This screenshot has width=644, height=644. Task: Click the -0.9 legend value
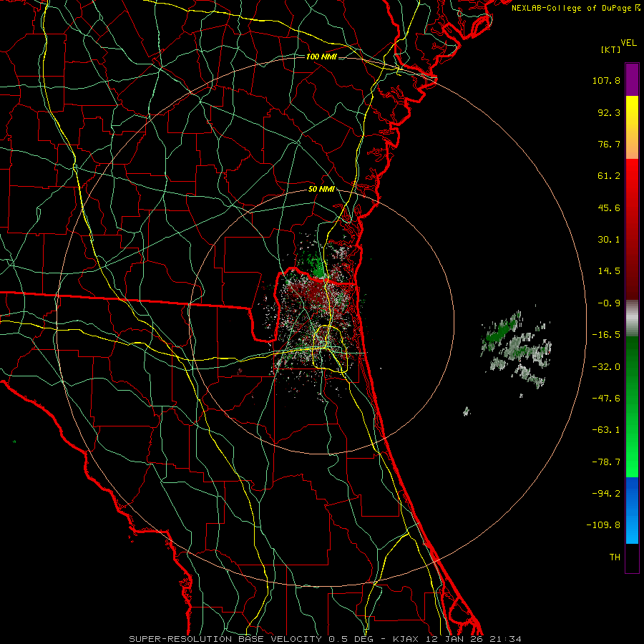tap(609, 303)
